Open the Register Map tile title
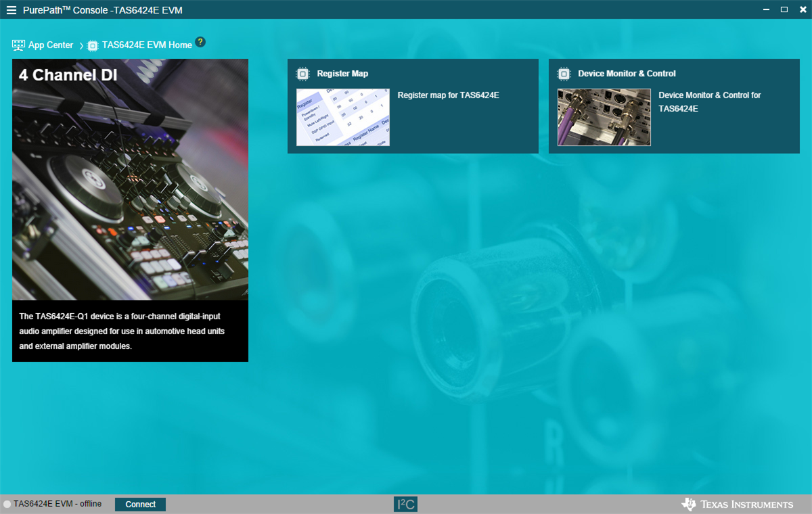The height and width of the screenshot is (514, 812). [x=342, y=74]
